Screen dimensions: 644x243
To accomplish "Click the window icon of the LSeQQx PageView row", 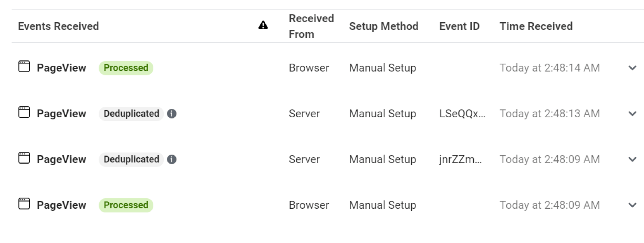I will click(x=24, y=112).
